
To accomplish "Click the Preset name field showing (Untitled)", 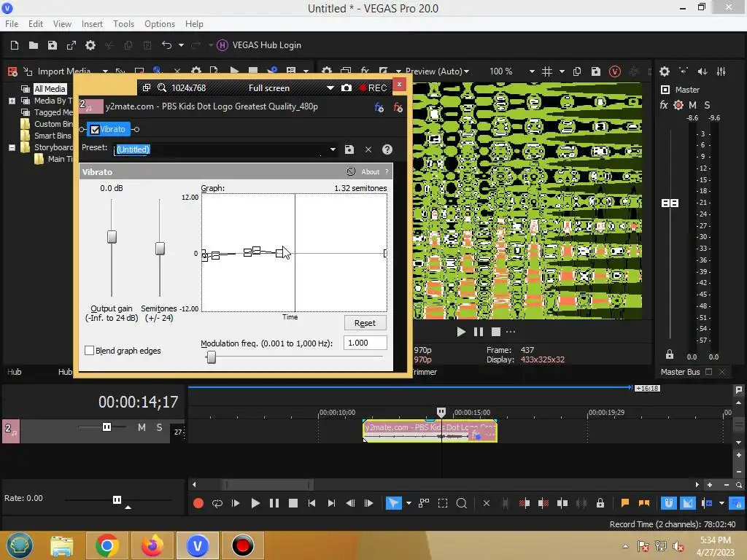I will click(220, 149).
